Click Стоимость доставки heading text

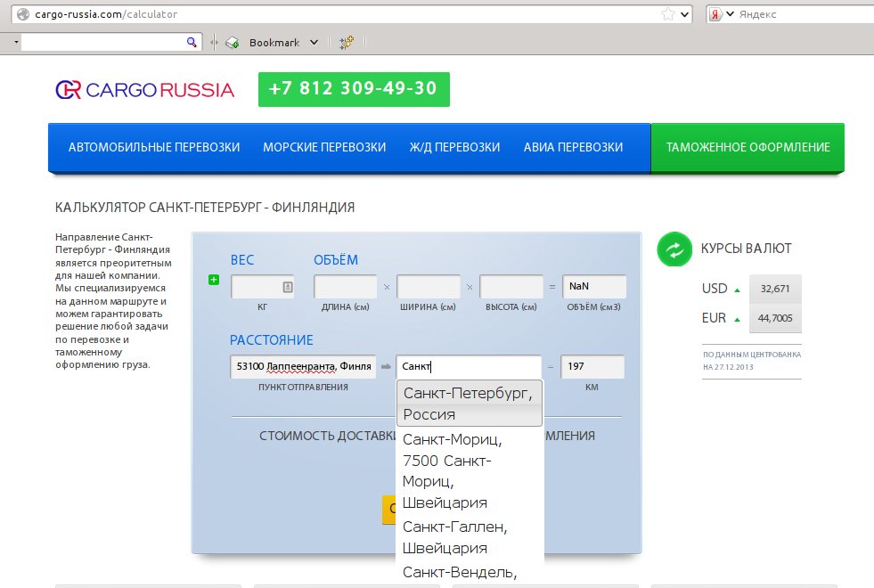tap(328, 436)
